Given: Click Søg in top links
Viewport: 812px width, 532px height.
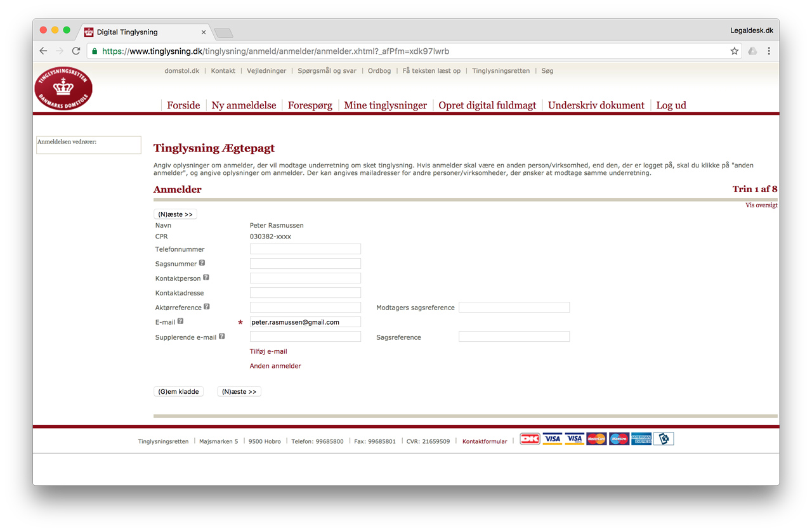Looking at the screenshot, I should pyautogui.click(x=547, y=71).
